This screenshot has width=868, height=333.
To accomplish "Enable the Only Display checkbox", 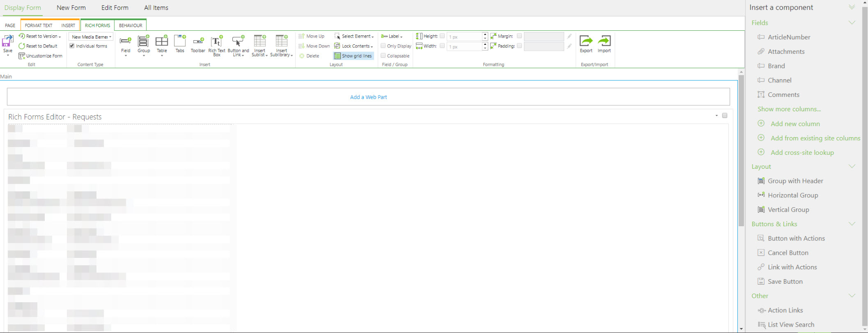I will pyautogui.click(x=383, y=46).
